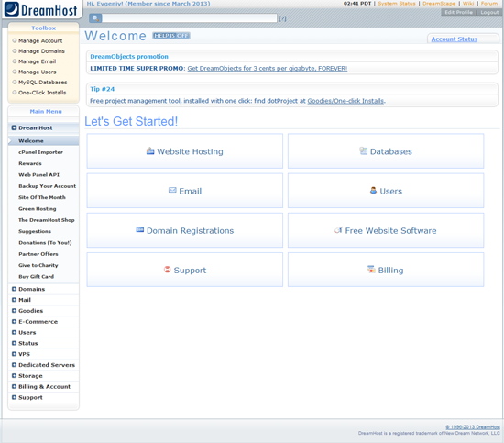Click the search magnifier icon

tap(95, 18)
